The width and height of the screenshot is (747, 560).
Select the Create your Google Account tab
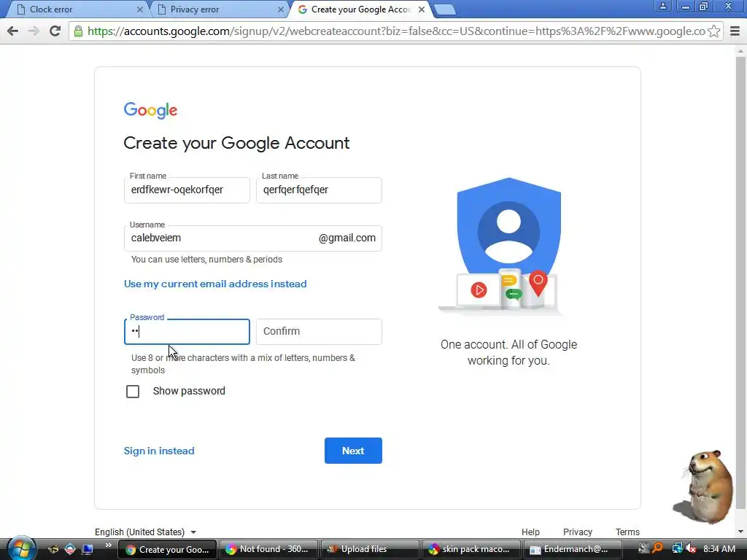tap(361, 9)
